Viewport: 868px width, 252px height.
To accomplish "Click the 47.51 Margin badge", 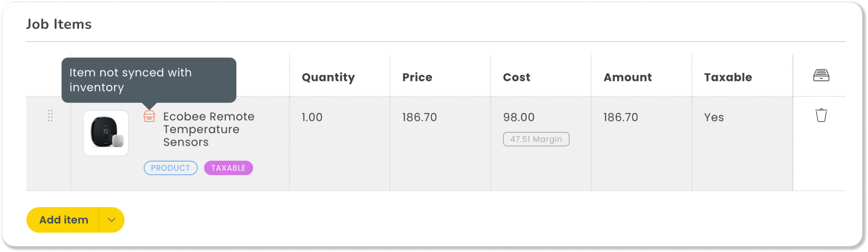I will pyautogui.click(x=536, y=139).
